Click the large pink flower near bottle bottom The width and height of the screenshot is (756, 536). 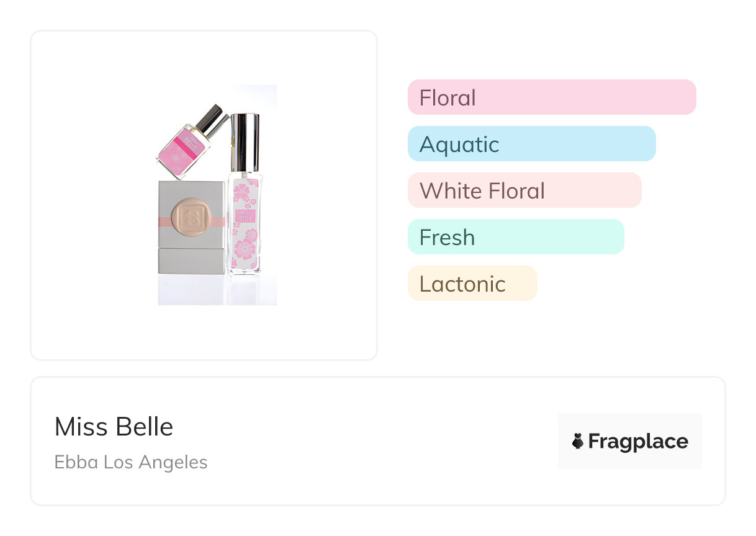[x=246, y=248]
